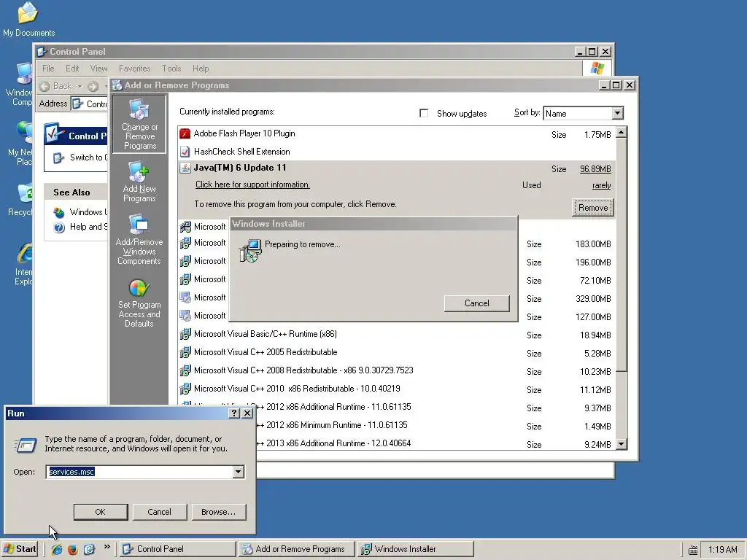This screenshot has height=560, width=747.
Task: Toggle the Show updates checkbox
Action: pos(424,113)
